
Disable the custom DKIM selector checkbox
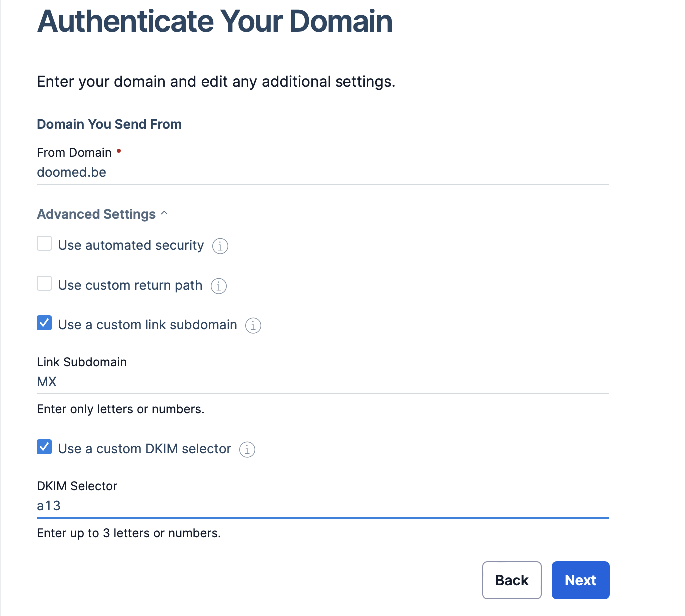point(44,447)
